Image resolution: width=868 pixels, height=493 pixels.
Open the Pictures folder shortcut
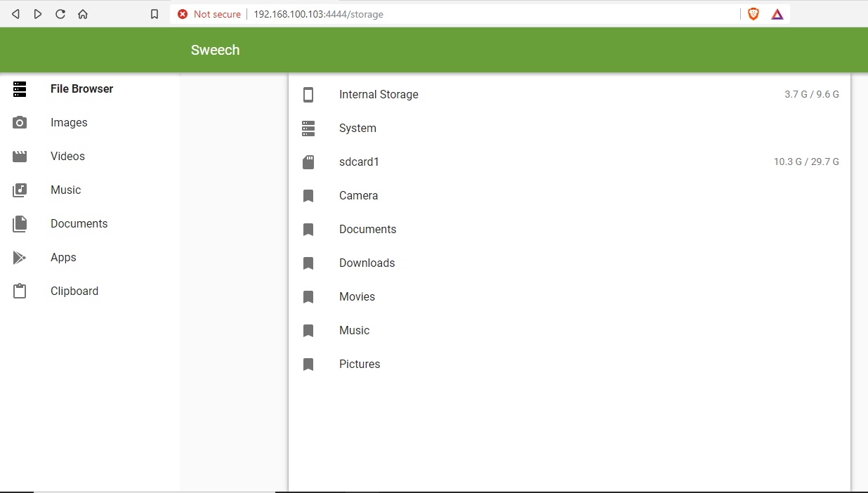[x=570, y=364]
